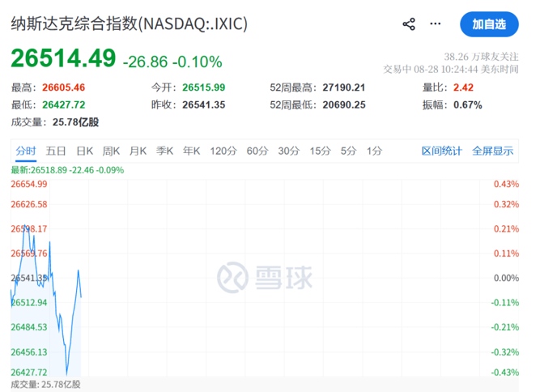Click the current price 26514.49

tap(63, 58)
